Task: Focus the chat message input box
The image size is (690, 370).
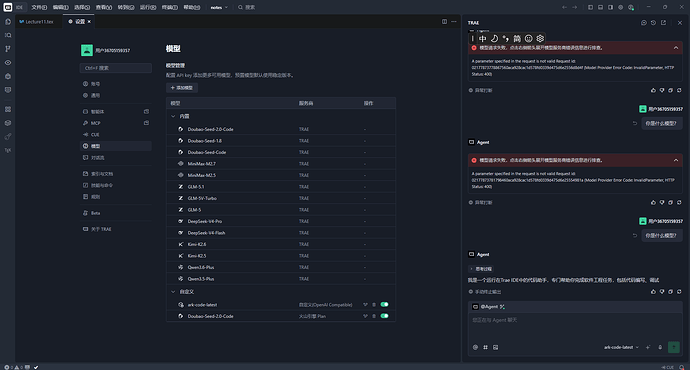Action: coord(575,326)
